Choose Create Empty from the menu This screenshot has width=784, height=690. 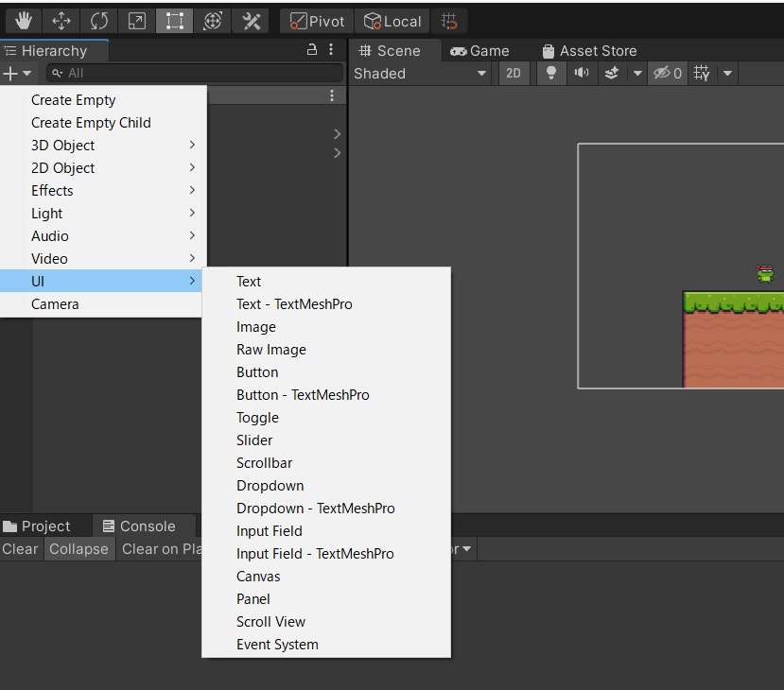[x=103, y=100]
